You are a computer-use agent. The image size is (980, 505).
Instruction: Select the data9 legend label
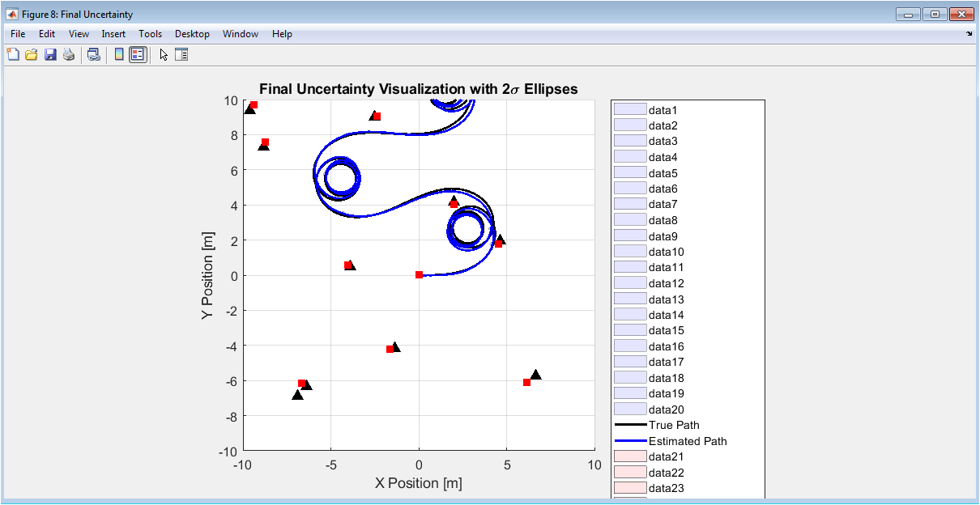click(663, 236)
